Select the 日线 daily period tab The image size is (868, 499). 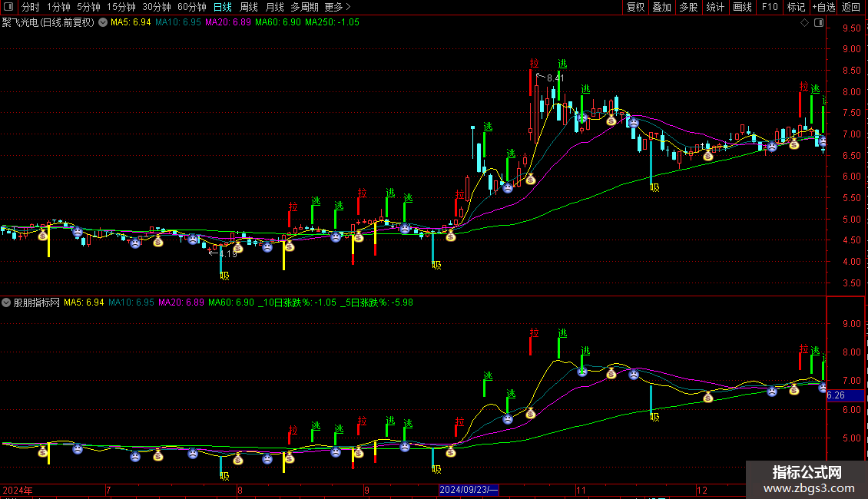coord(223,7)
